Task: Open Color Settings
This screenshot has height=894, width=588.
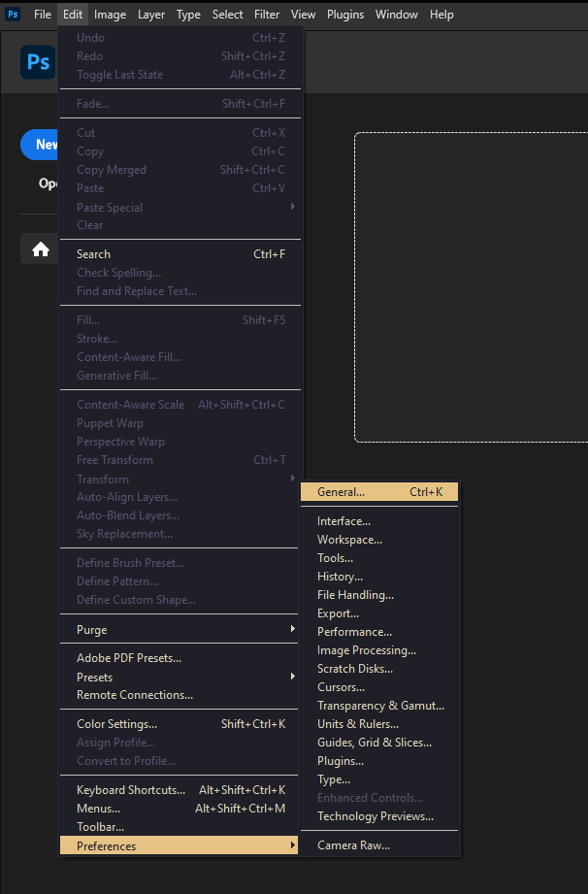Action: [x=180, y=724]
